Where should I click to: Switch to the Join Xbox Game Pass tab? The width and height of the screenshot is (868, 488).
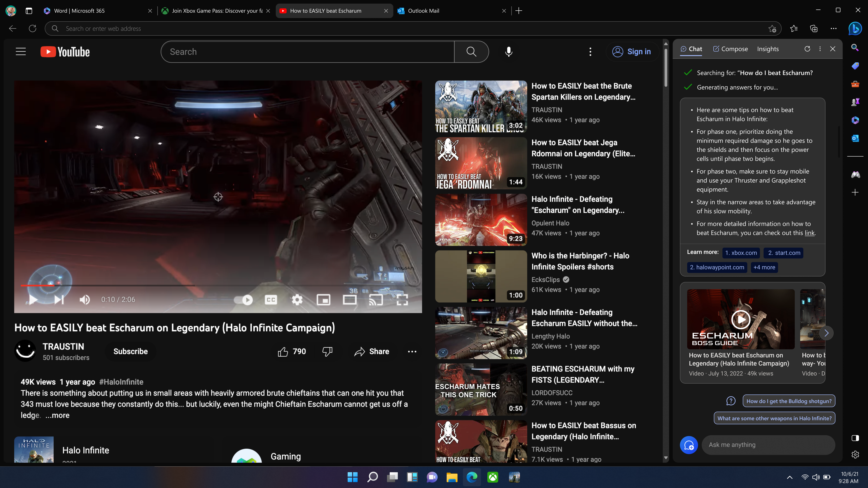pos(216,11)
